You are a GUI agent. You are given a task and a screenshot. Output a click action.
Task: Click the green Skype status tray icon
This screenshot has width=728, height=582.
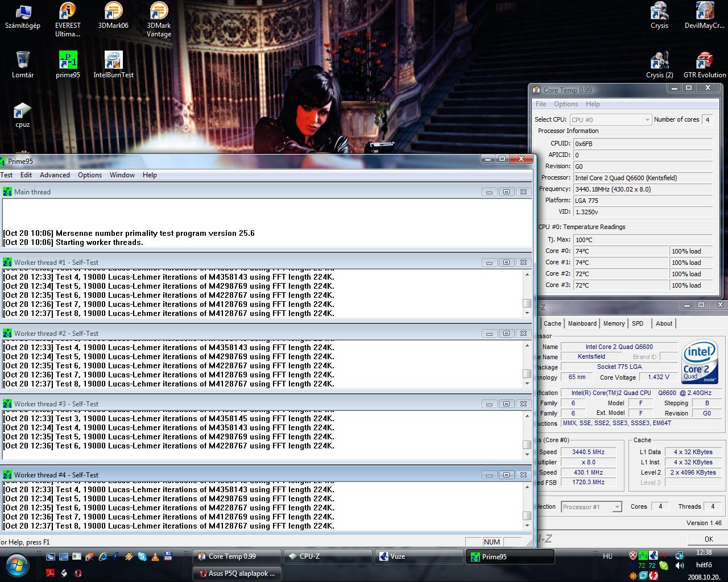click(664, 566)
